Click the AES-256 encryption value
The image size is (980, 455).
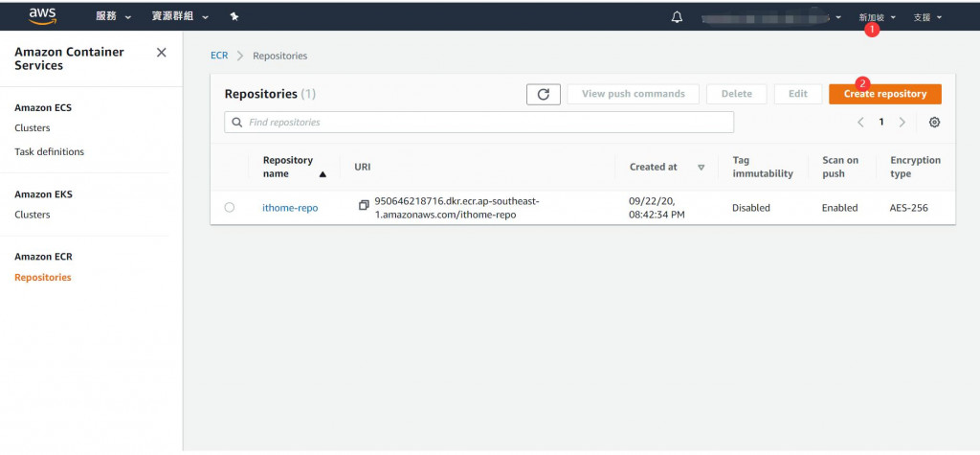pyautogui.click(x=909, y=208)
